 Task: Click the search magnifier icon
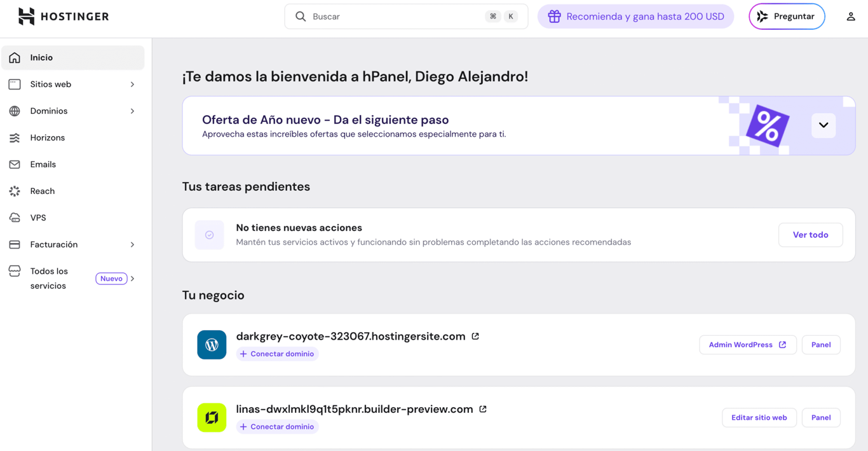point(300,16)
